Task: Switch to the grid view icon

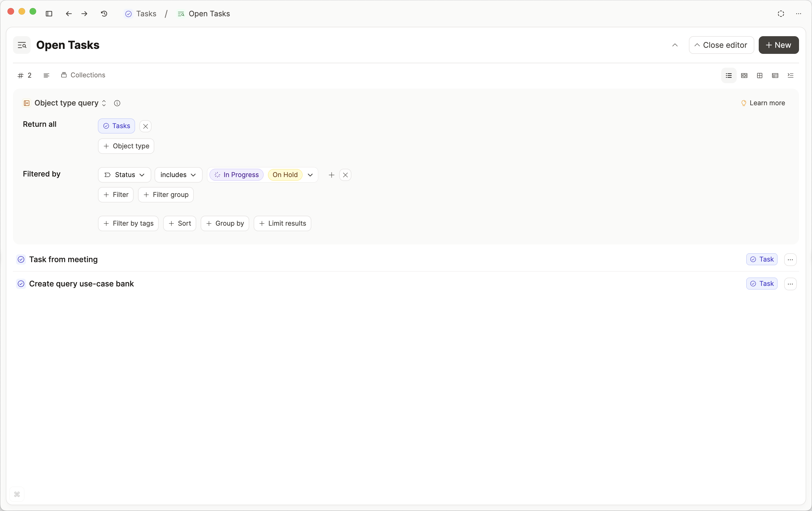Action: click(x=759, y=75)
